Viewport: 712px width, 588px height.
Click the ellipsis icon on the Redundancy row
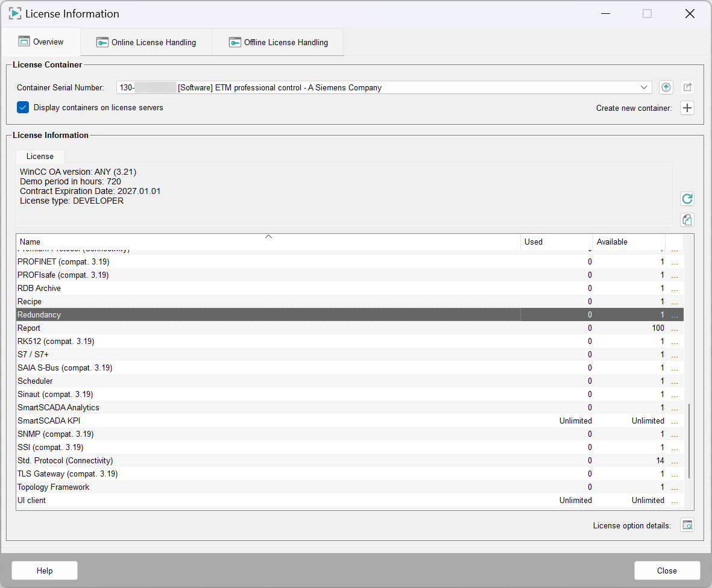[675, 315]
